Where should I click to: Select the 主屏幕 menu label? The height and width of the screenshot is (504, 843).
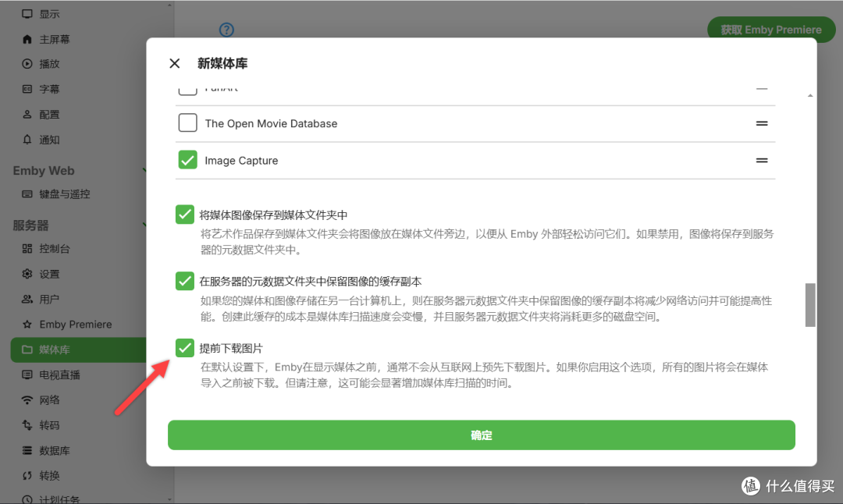click(55, 39)
